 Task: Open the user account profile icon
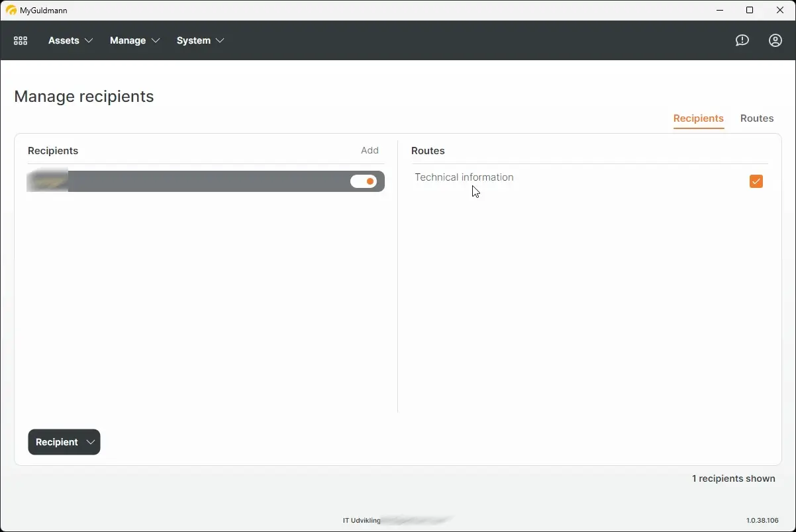click(775, 40)
